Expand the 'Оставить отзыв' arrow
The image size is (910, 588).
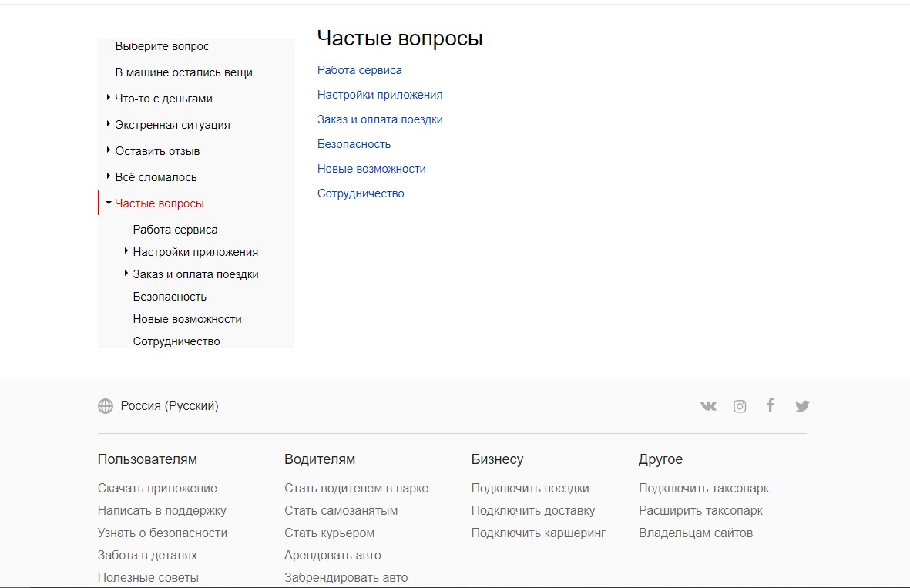(109, 150)
